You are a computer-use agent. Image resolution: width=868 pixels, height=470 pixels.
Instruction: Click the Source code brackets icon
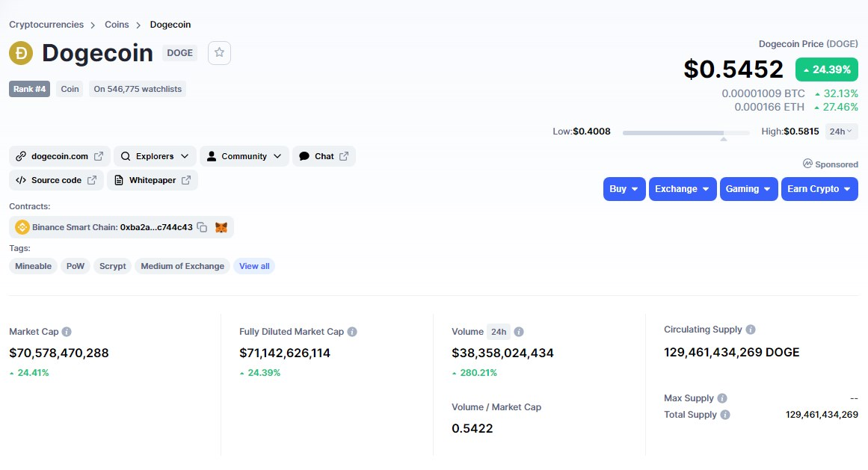pyautogui.click(x=21, y=180)
